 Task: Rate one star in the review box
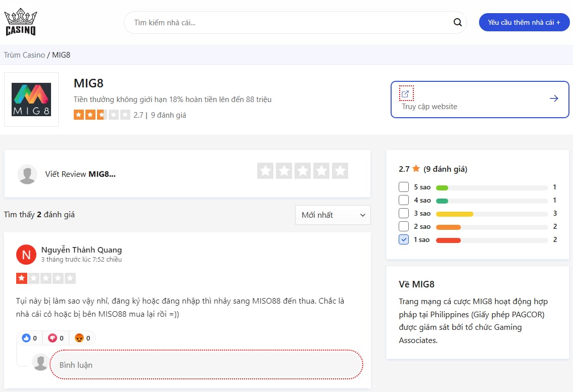pos(265,171)
